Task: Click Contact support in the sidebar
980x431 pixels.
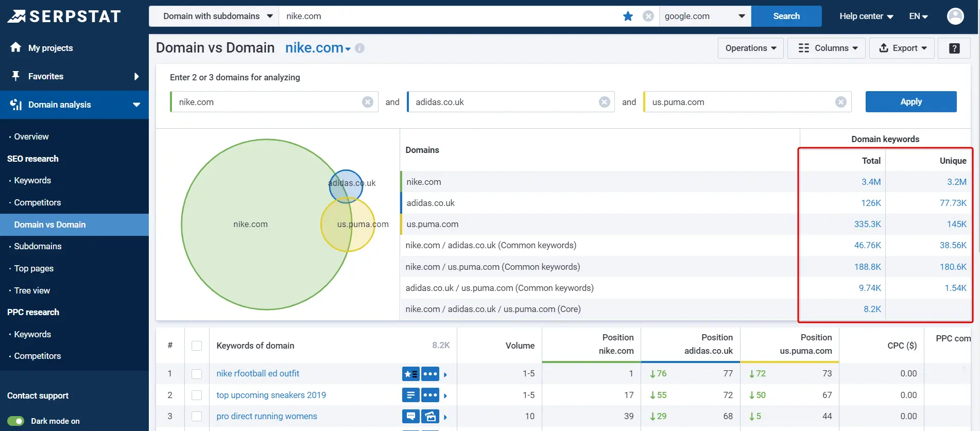Action: click(38, 395)
